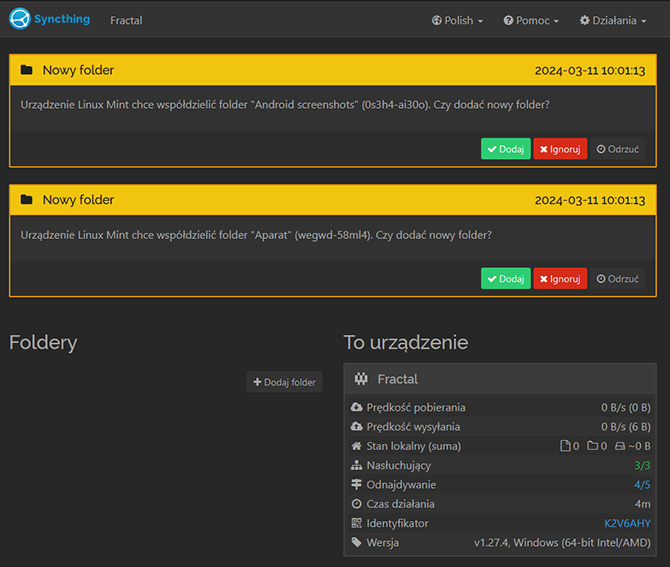Add the Android screenshots folder with Dodaj
Screen dimensions: 670x567
click(505, 149)
